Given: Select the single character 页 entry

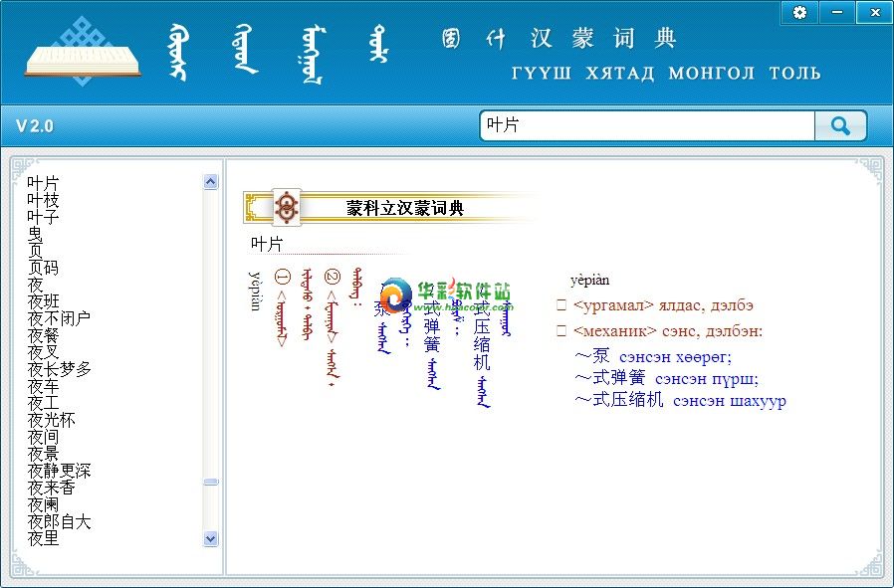Looking at the screenshot, I should point(35,251).
